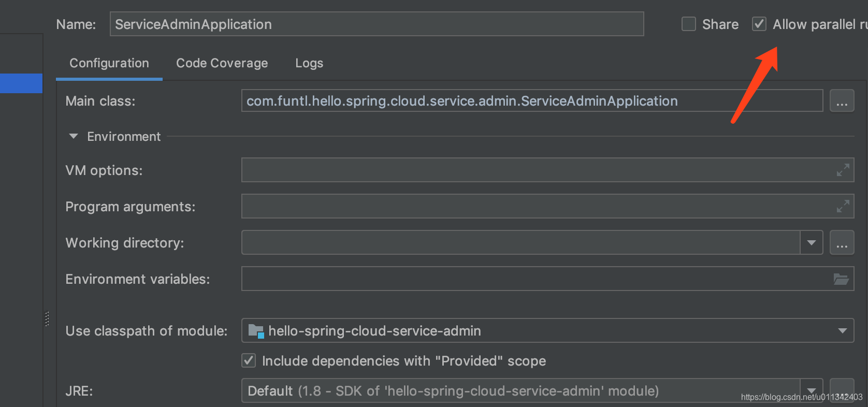Open the Working directory dropdown arrow

tap(812, 242)
